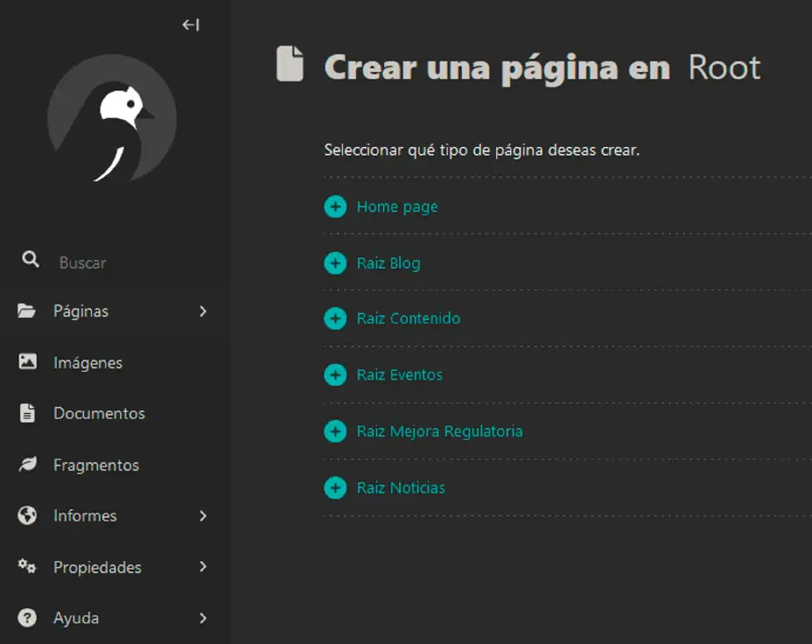
Task: Choose the Raiz Contenido page type
Action: click(x=408, y=318)
